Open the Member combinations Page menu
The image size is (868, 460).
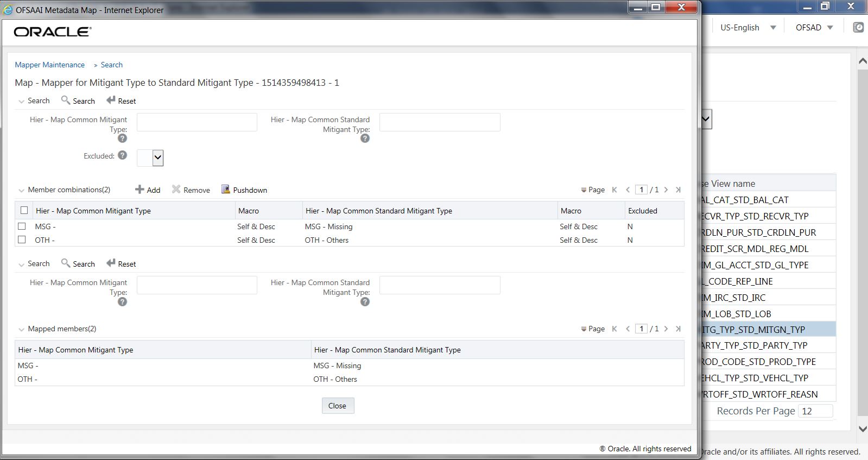point(593,190)
